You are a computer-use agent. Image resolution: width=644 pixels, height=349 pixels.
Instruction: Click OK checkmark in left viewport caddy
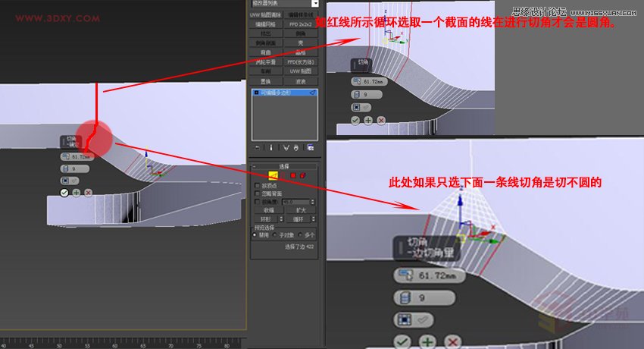tap(64, 193)
